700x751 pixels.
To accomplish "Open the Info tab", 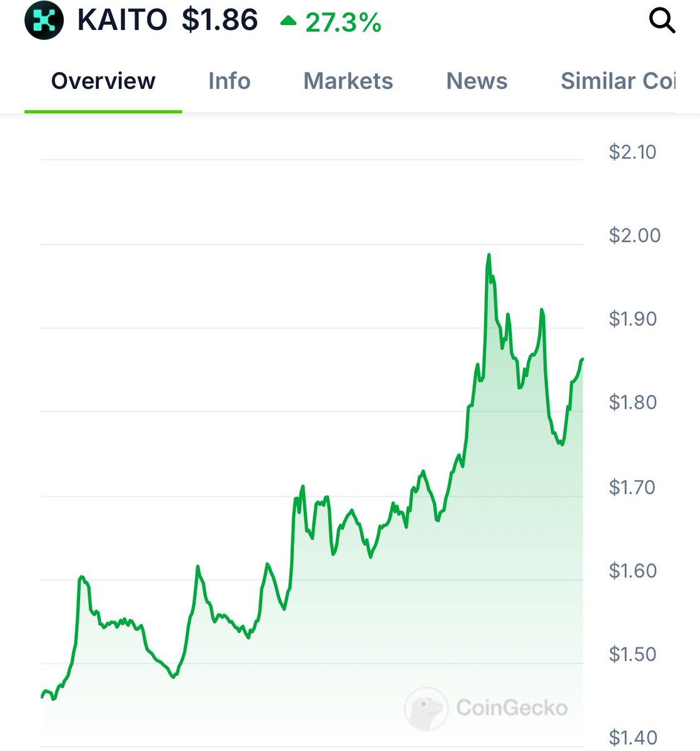I will [x=230, y=81].
